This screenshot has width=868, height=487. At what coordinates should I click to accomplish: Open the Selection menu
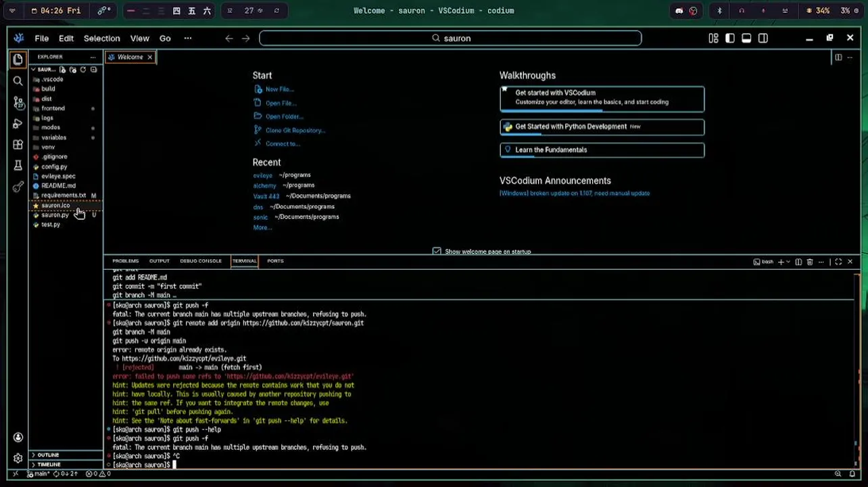point(101,39)
